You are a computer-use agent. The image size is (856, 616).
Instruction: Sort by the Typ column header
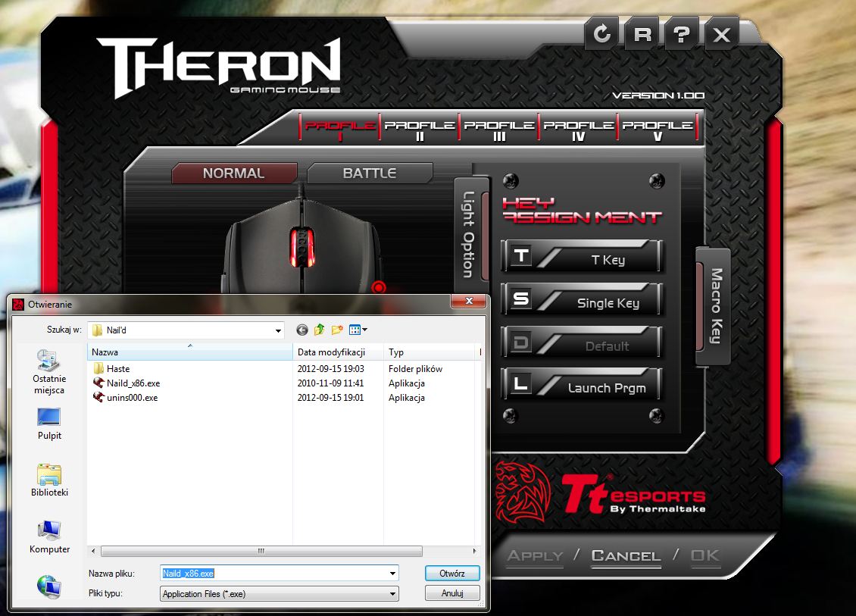430,352
